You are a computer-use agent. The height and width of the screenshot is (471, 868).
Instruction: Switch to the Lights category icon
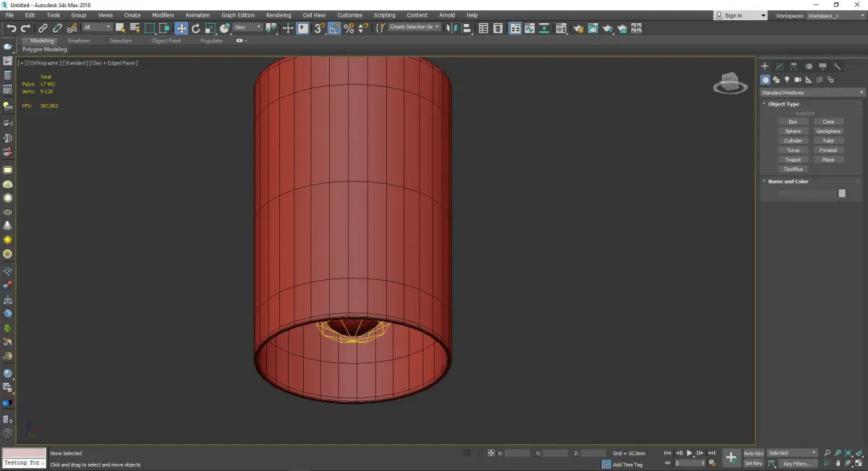(786, 80)
